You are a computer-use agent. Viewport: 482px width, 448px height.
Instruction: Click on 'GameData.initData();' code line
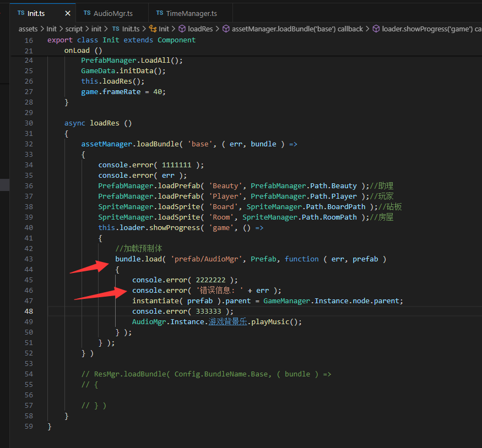123,71
